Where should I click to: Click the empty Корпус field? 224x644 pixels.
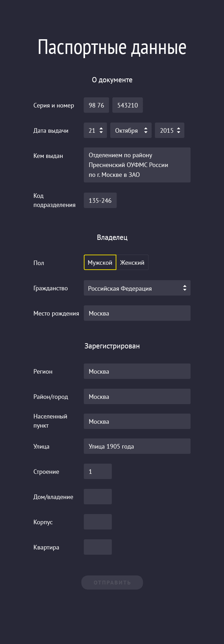point(98,522)
